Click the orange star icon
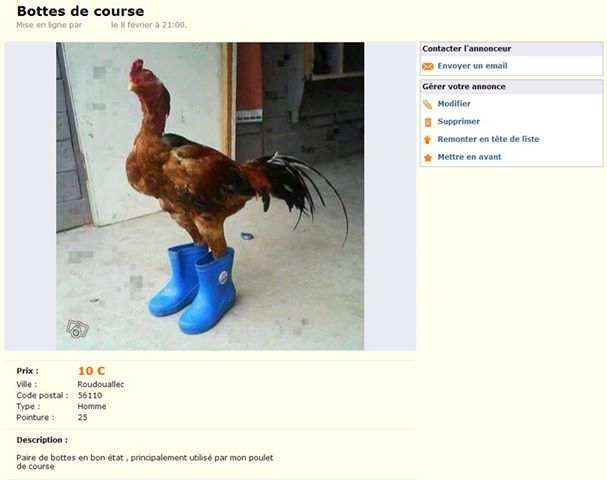The height and width of the screenshot is (480, 607). tap(428, 158)
